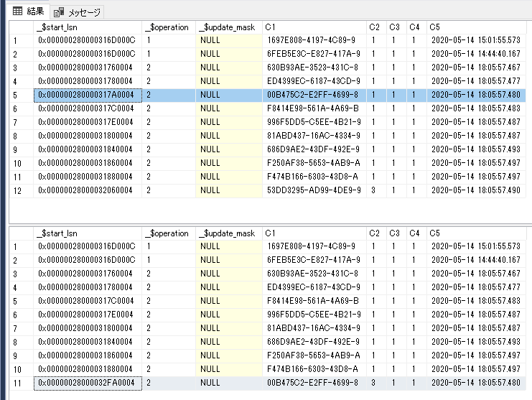Viewport: 532px width, 400px height.
Task: Select bottom grid timestamp 2020-05-14 14:44:40.167
Action: [476, 260]
